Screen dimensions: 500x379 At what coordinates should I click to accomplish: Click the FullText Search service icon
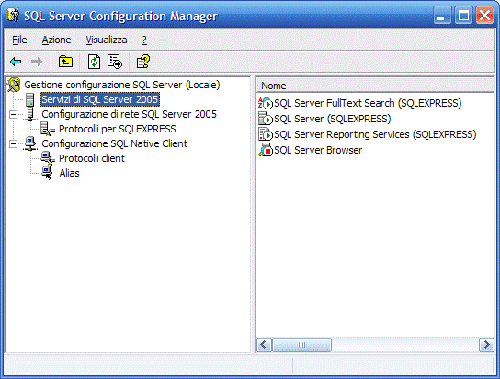265,103
